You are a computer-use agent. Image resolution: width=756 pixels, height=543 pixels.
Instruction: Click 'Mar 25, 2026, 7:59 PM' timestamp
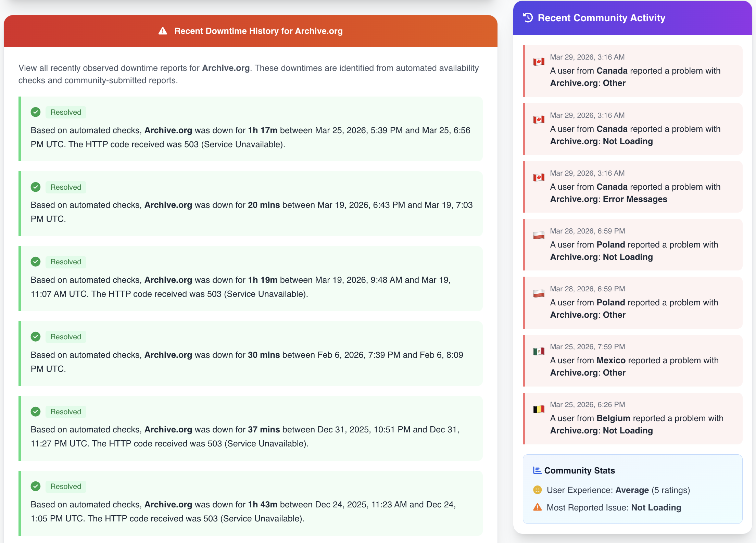point(588,347)
